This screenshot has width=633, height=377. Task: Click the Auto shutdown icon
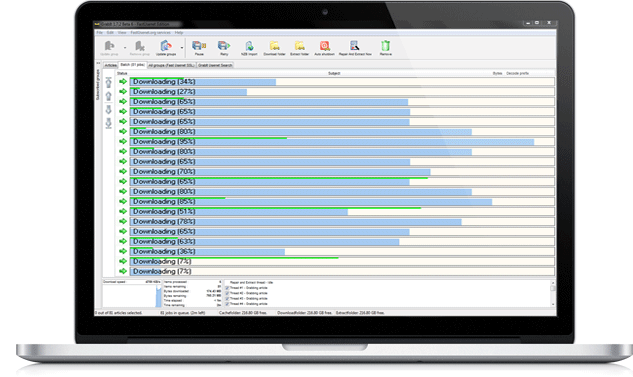point(325,48)
